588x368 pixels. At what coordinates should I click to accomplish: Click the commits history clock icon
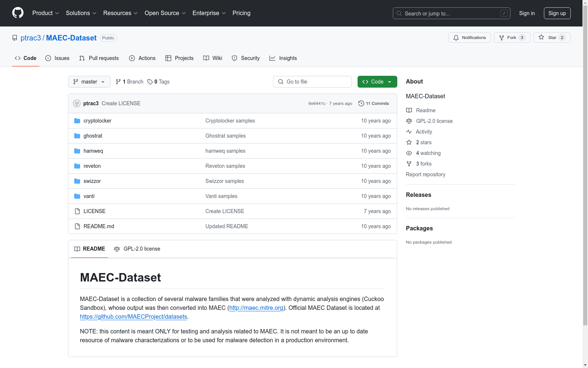tap(361, 103)
